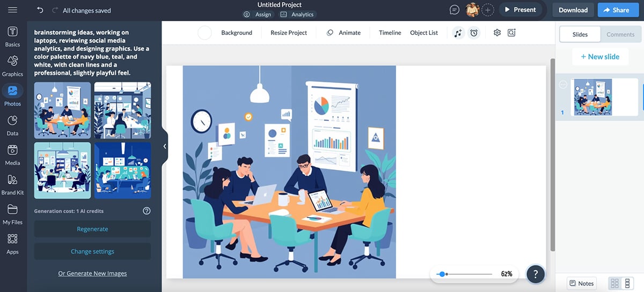644x292 pixels.
Task: Switch to grid view of slides
Action: (615, 283)
